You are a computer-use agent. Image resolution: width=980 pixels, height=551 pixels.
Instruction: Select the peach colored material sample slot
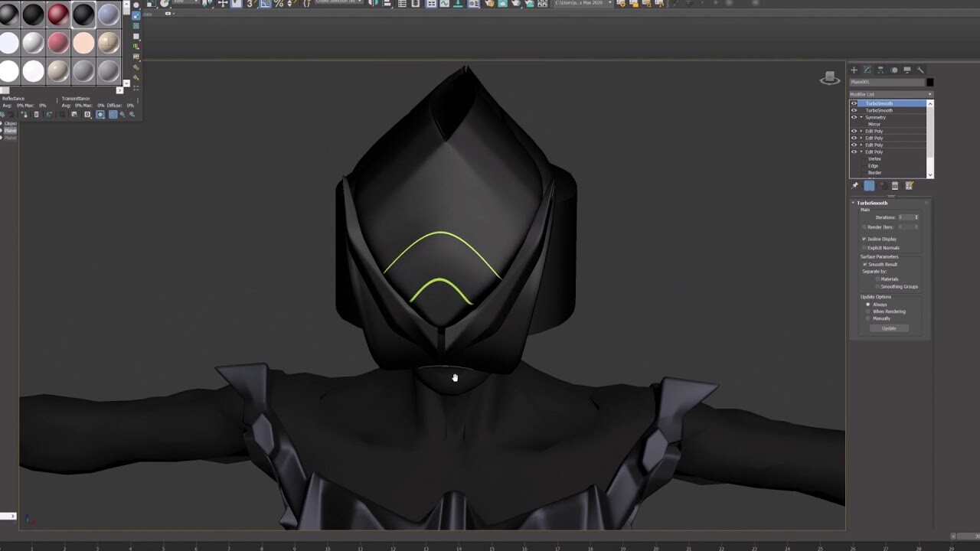click(83, 43)
